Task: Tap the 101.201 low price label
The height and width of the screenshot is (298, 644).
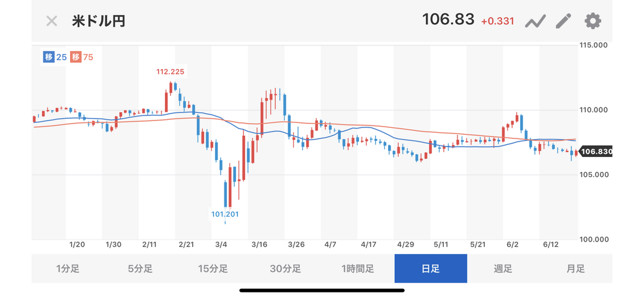Action: [224, 215]
